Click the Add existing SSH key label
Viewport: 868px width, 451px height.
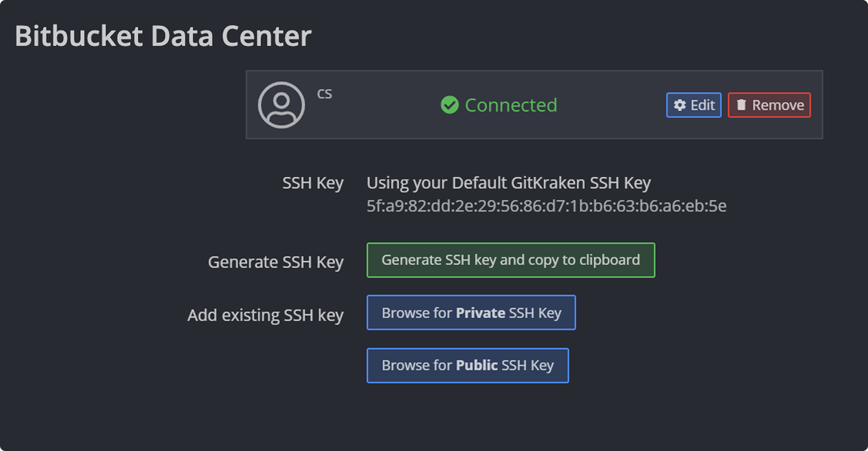(265, 315)
